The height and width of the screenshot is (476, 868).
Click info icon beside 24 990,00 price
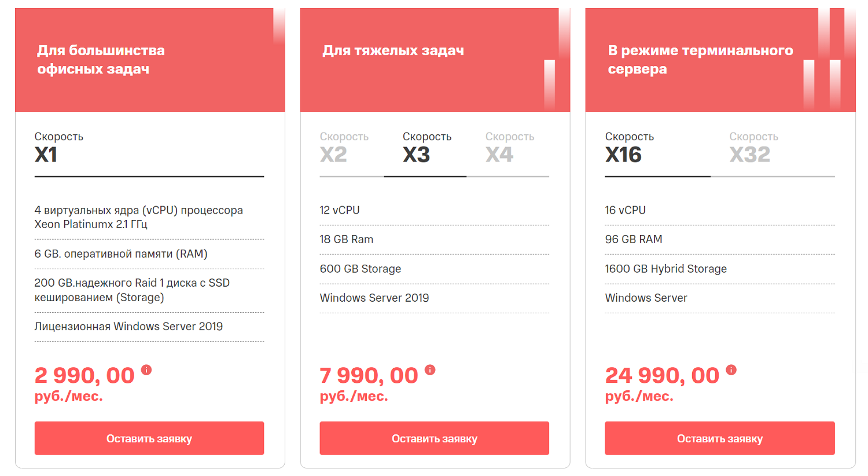(x=731, y=369)
